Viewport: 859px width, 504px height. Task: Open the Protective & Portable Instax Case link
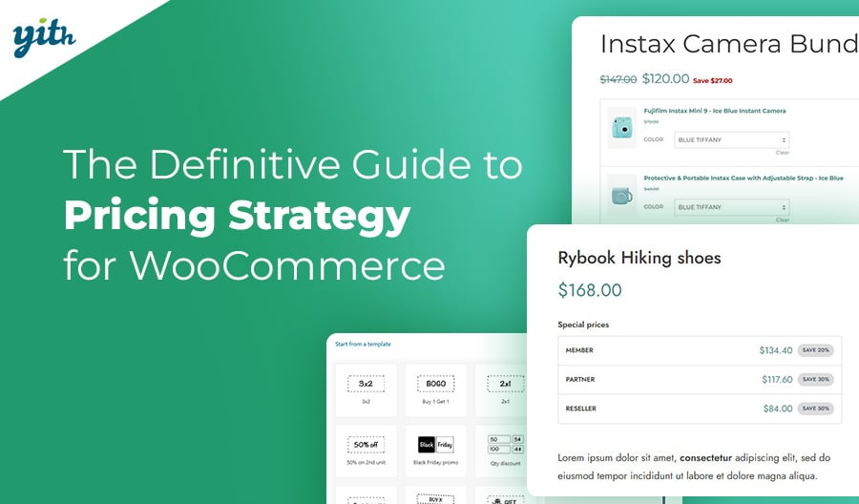point(744,178)
